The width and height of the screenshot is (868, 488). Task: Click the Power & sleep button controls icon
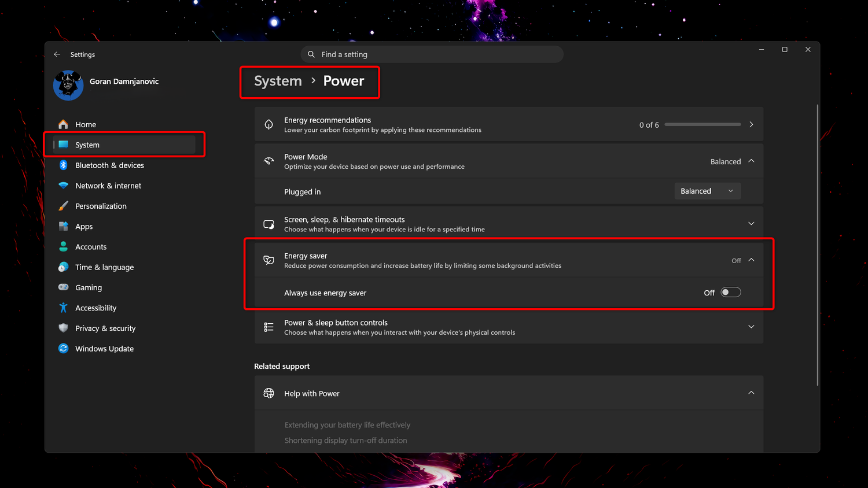pyautogui.click(x=269, y=327)
